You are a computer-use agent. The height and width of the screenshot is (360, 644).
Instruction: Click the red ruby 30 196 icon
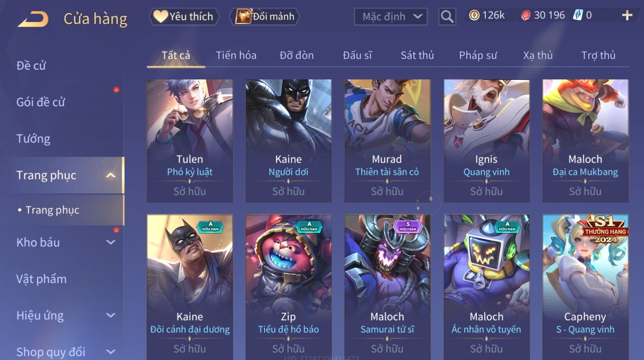(x=526, y=15)
